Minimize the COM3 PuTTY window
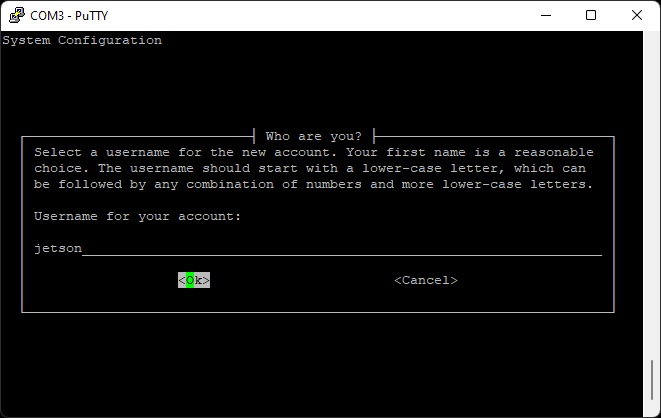This screenshot has width=661, height=418. click(x=545, y=15)
